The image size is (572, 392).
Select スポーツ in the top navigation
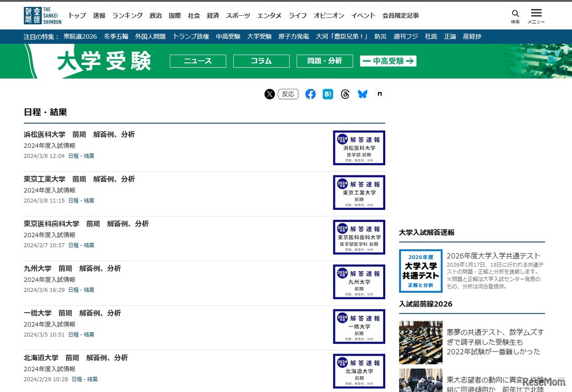pos(238,16)
